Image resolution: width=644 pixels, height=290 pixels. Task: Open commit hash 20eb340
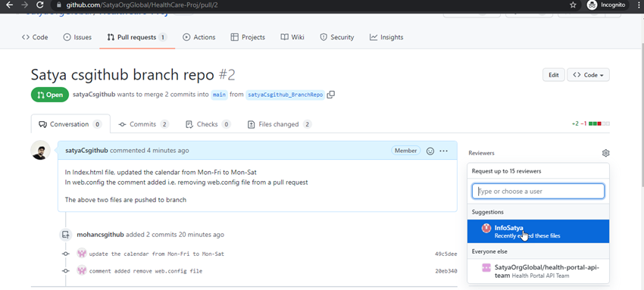[446, 271]
